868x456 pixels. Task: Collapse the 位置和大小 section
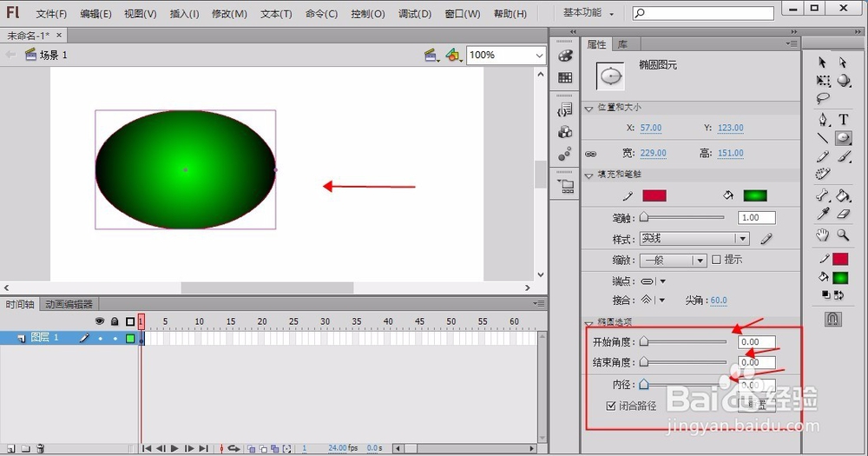[x=589, y=109]
